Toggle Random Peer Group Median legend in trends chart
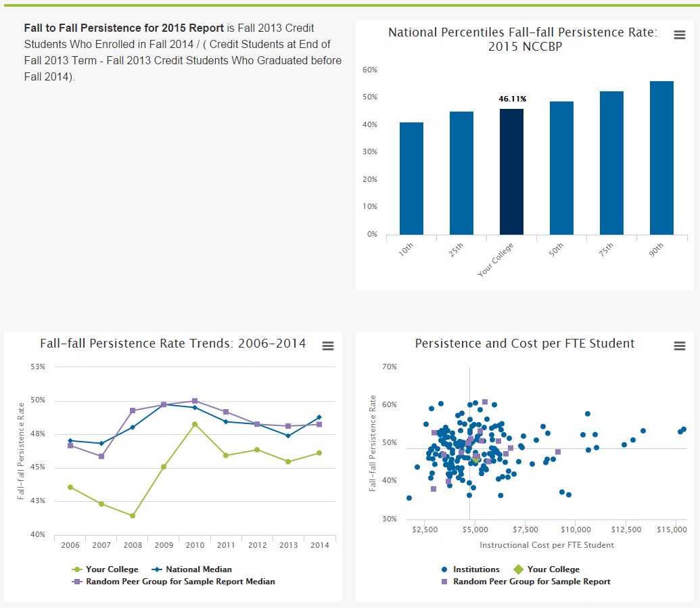Screen dimensions: 700x608 (174, 581)
